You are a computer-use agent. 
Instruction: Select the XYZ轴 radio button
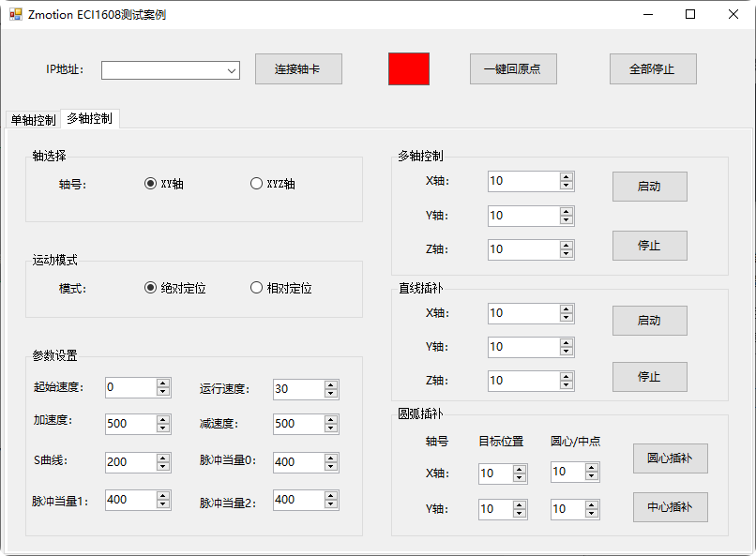click(272, 184)
